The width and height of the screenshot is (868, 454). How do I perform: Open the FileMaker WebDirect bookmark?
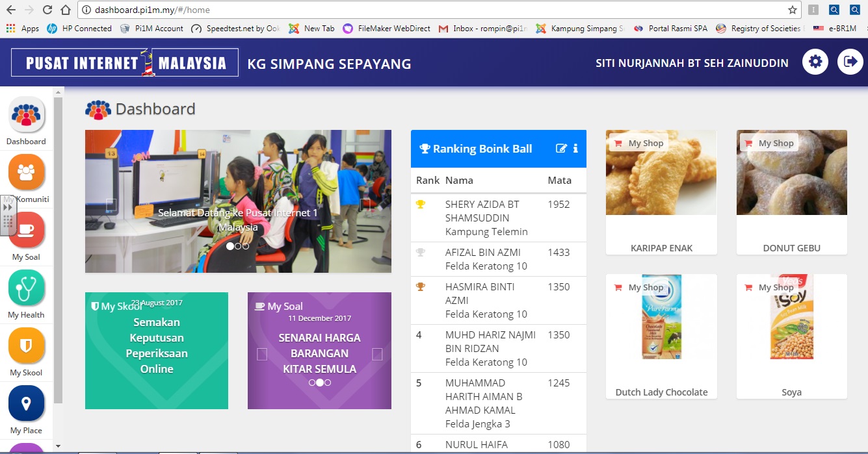click(x=386, y=29)
